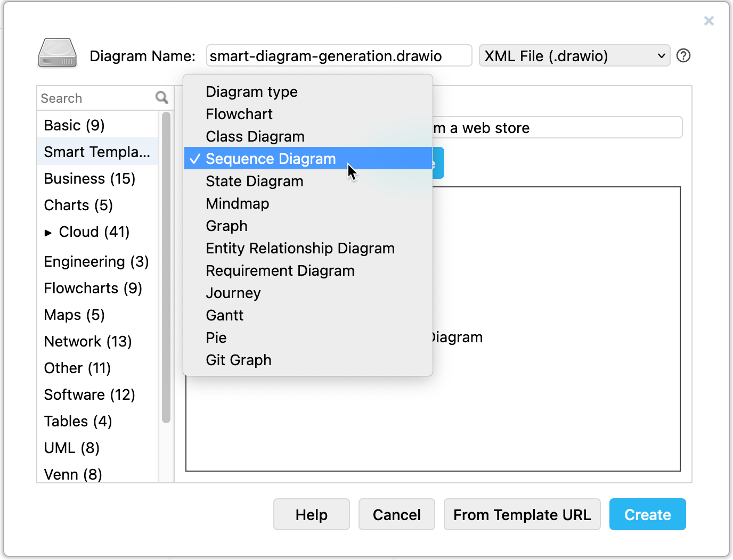The width and height of the screenshot is (733, 560).
Task: Select Git Graph diagram type
Action: click(238, 360)
